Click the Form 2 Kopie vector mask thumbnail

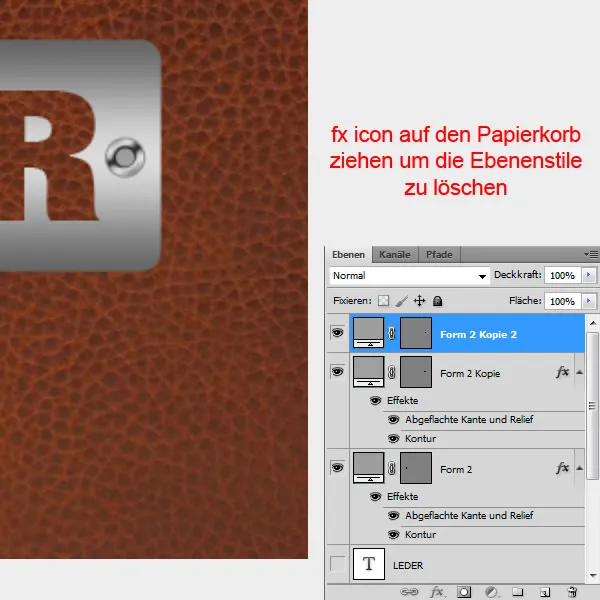pyautogui.click(x=415, y=372)
